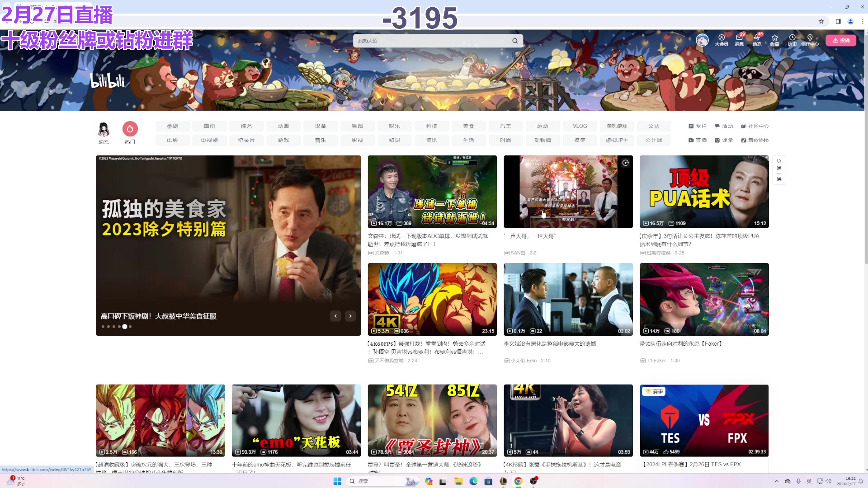
Task: Open the TES vs FPX match video link
Action: (691, 464)
